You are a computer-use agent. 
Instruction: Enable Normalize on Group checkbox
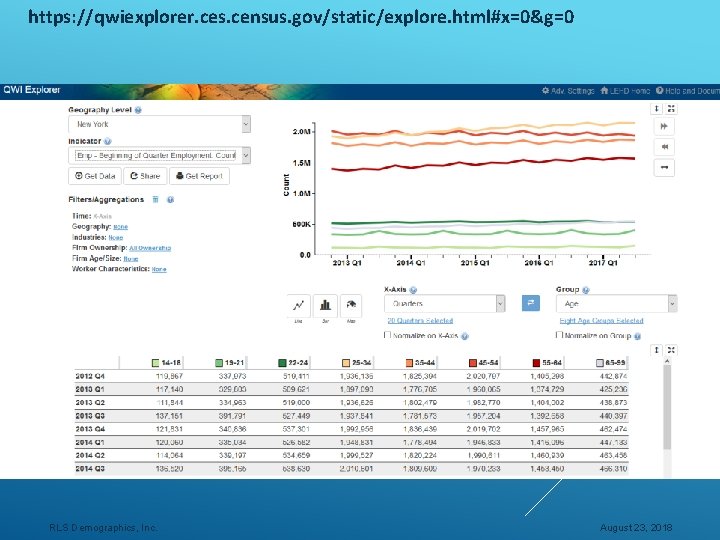(x=559, y=335)
